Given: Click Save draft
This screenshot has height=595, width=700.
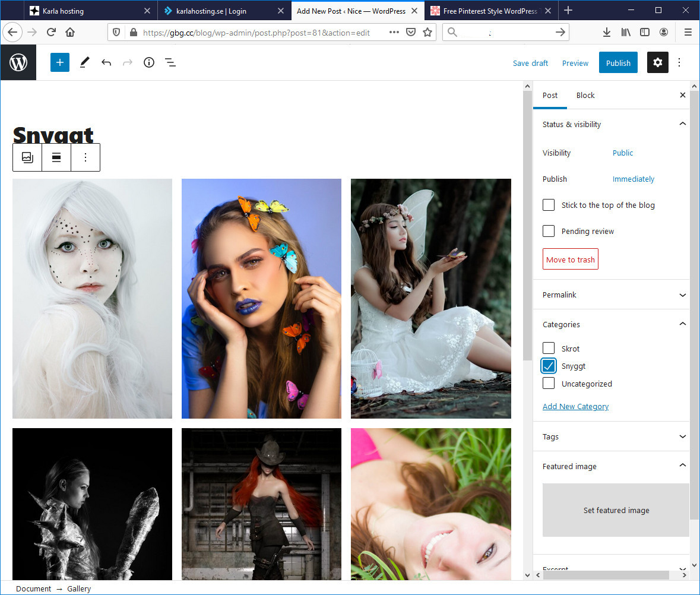Looking at the screenshot, I should pos(530,63).
